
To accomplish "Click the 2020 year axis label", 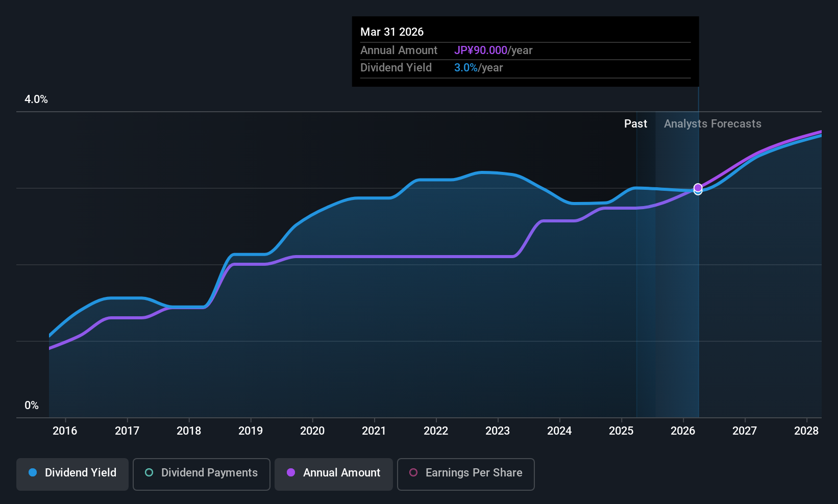I will 312,431.
